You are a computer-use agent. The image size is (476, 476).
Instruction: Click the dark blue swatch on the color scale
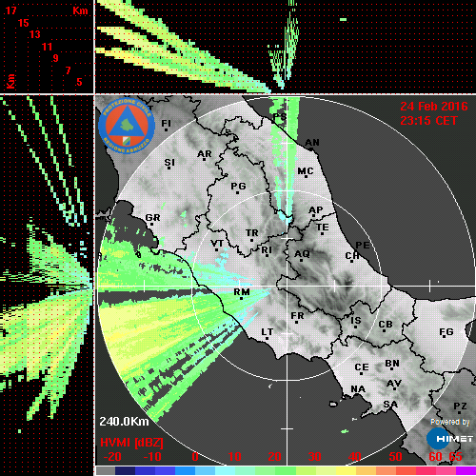pos(125,471)
